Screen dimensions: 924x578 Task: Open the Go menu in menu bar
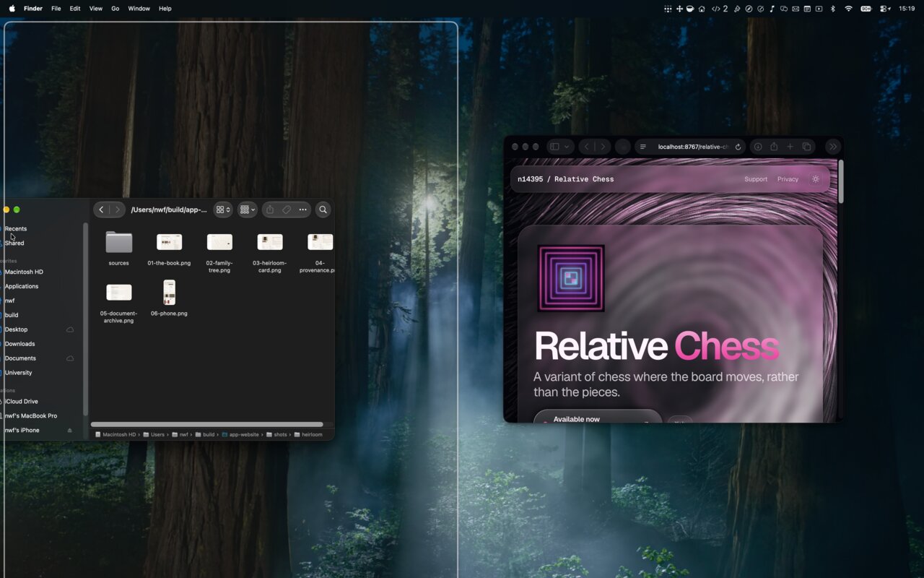(115, 9)
